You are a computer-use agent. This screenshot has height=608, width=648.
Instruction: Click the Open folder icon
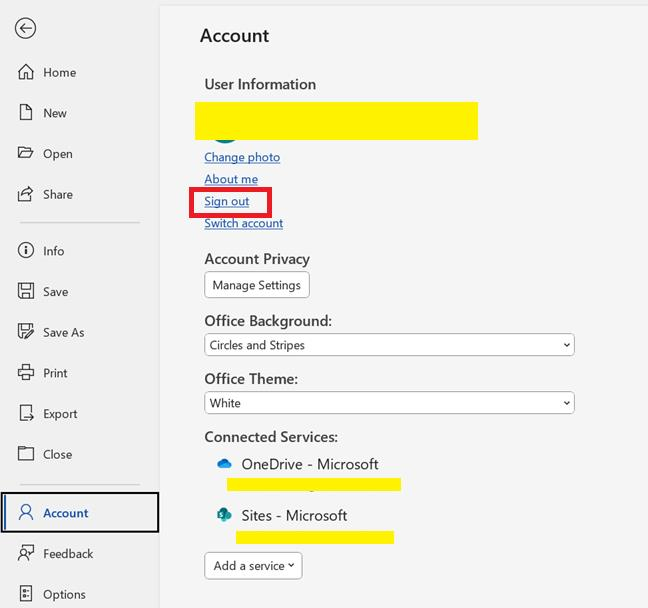[25, 153]
